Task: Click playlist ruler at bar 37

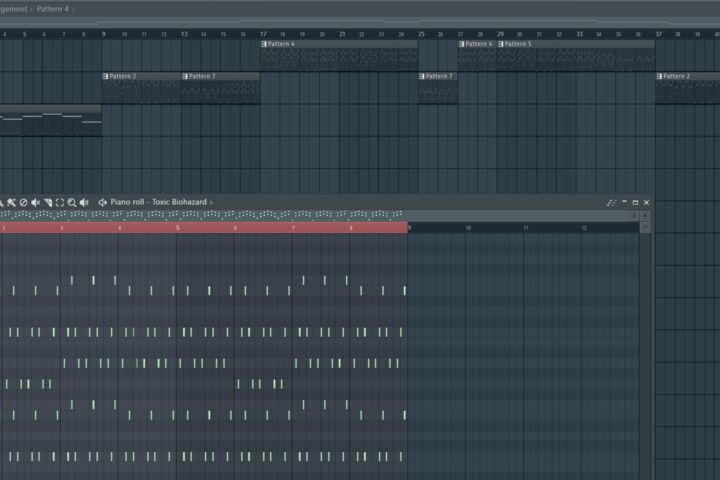Action: point(658,34)
